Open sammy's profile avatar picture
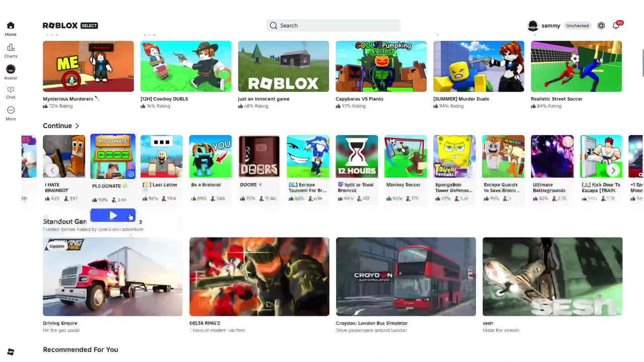This screenshot has height=362, width=644. [x=533, y=26]
